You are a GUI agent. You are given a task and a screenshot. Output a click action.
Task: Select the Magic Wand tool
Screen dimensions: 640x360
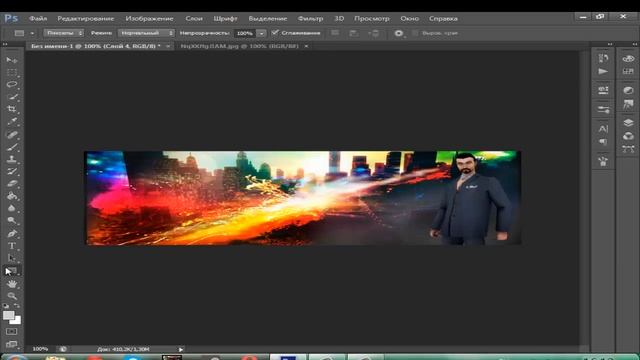pos(11,97)
